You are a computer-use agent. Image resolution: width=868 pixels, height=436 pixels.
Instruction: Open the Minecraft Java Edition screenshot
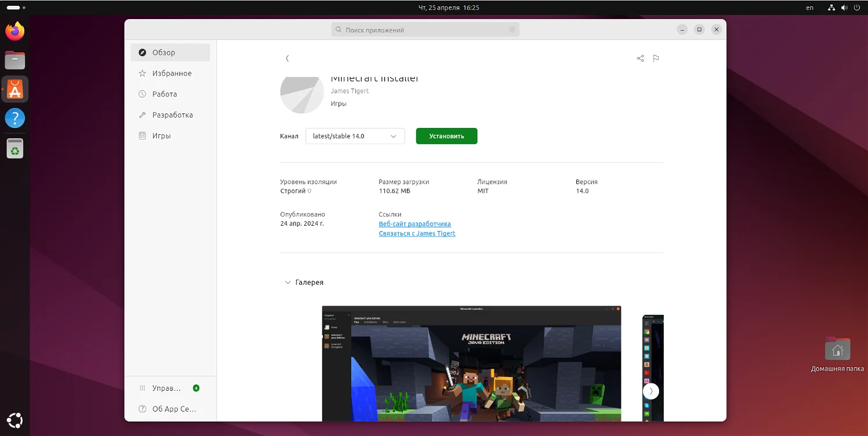[x=472, y=364]
